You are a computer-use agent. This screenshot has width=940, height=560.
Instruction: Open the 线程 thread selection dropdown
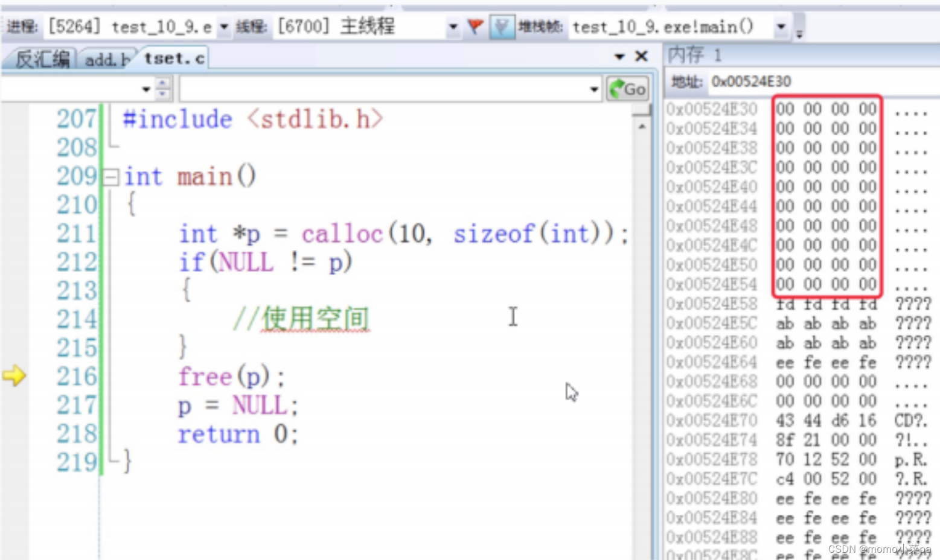pyautogui.click(x=453, y=27)
